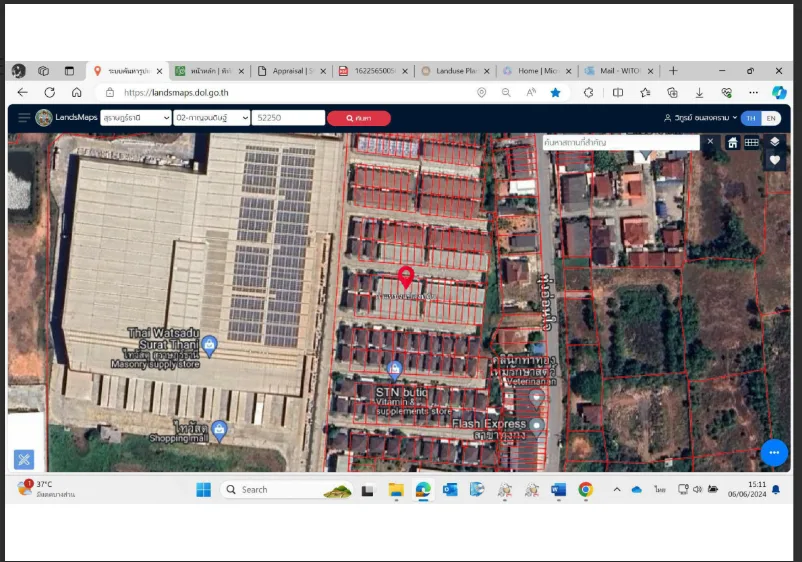Click the blue measurement tools icon
Screen dimensions: 802x562
point(24,459)
